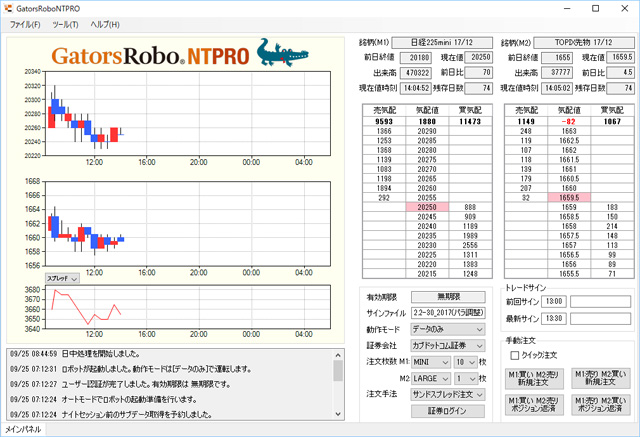The image size is (640, 437).
Task: Click the 前回サイン time field 13:00
Action: (x=553, y=302)
